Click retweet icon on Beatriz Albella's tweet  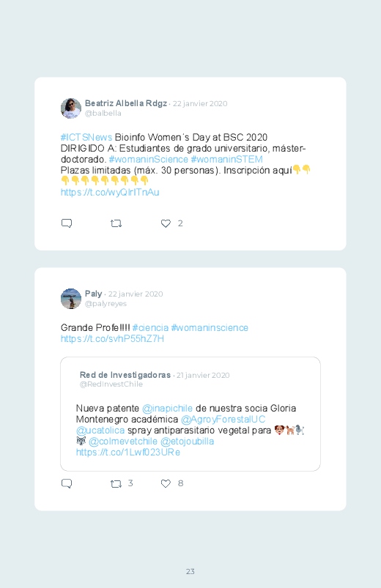116,223
